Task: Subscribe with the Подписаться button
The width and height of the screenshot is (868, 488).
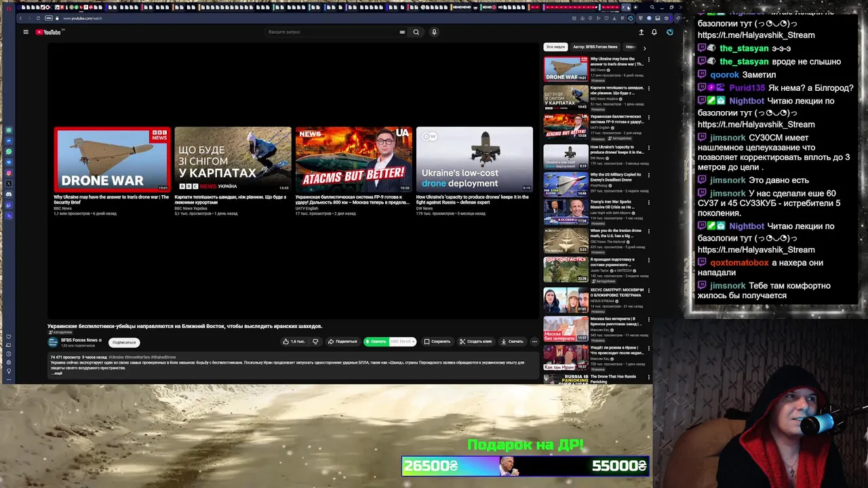Action: (124, 342)
